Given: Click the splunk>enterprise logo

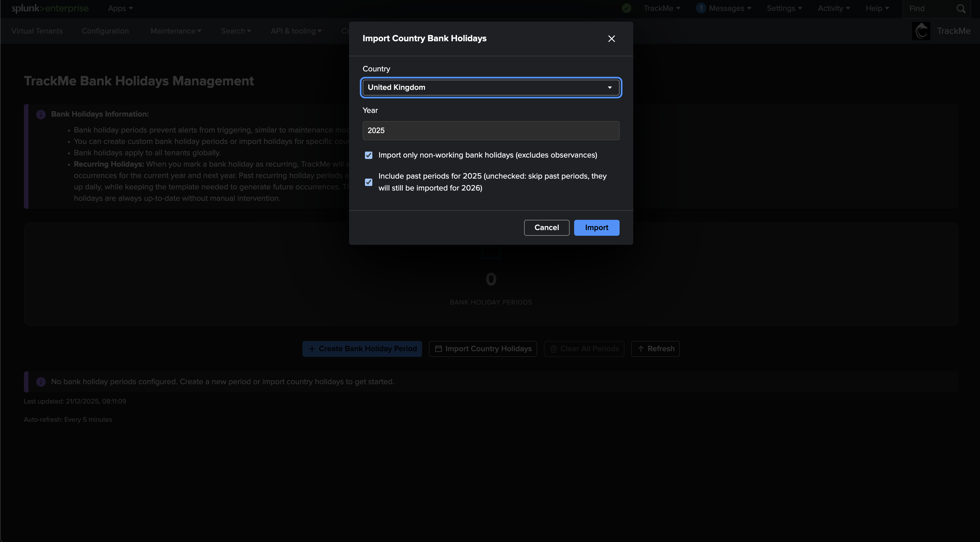Looking at the screenshot, I should tap(50, 8).
